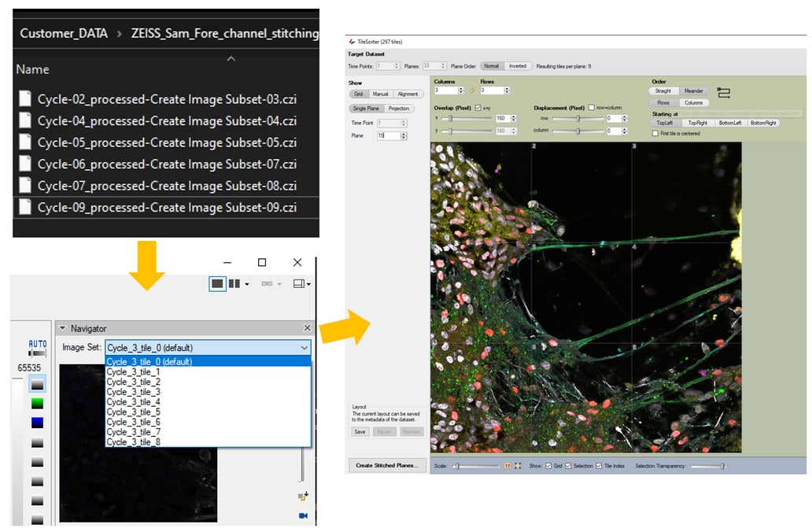
Task: Switch to the Alignment tab
Action: (407, 94)
